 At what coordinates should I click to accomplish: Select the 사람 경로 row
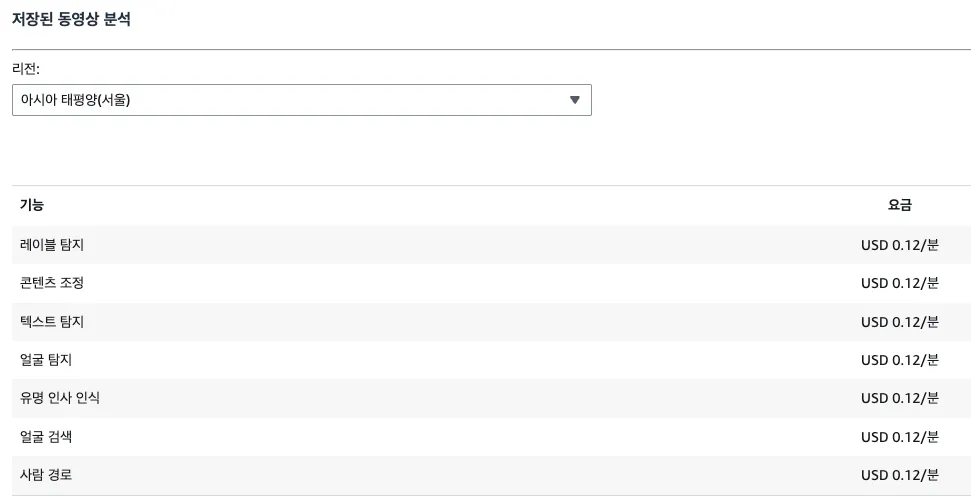46,475
